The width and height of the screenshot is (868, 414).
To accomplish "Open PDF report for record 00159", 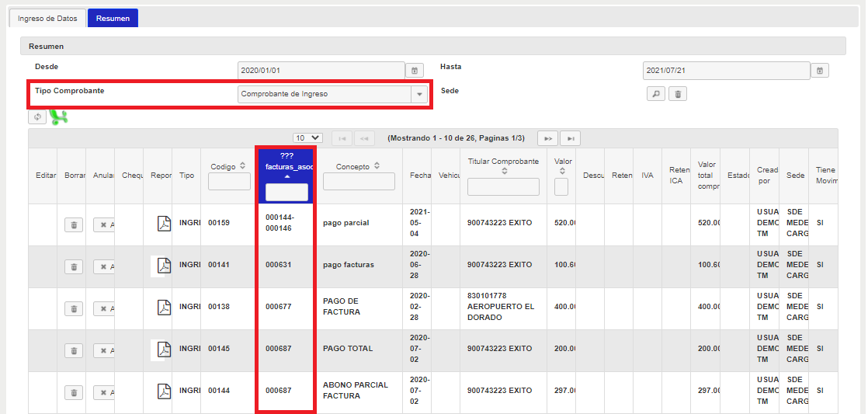I will [164, 224].
